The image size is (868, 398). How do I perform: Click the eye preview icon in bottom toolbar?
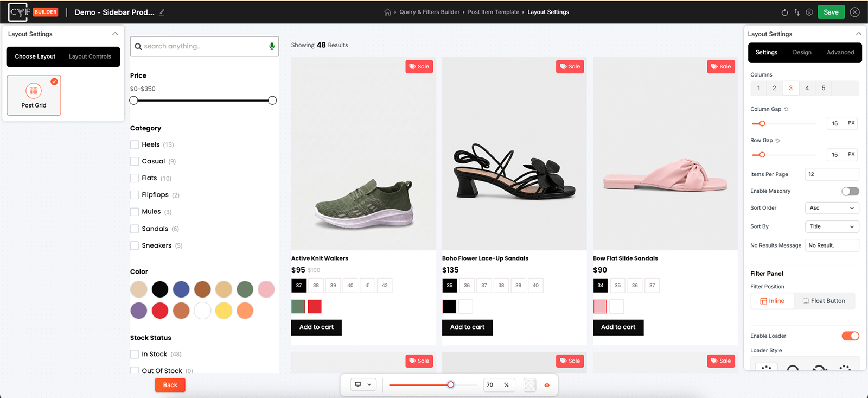pyautogui.click(x=547, y=385)
